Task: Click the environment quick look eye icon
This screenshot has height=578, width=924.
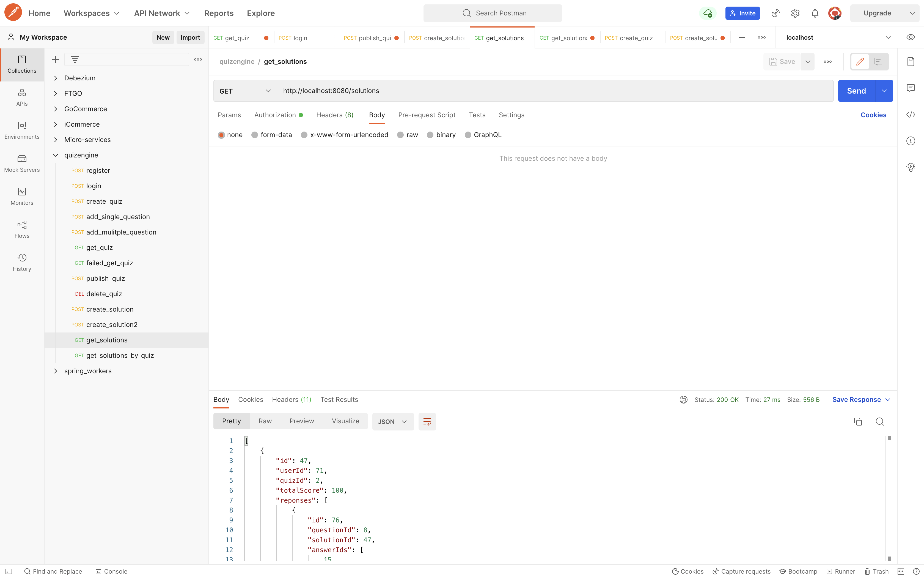Action: [911, 37]
